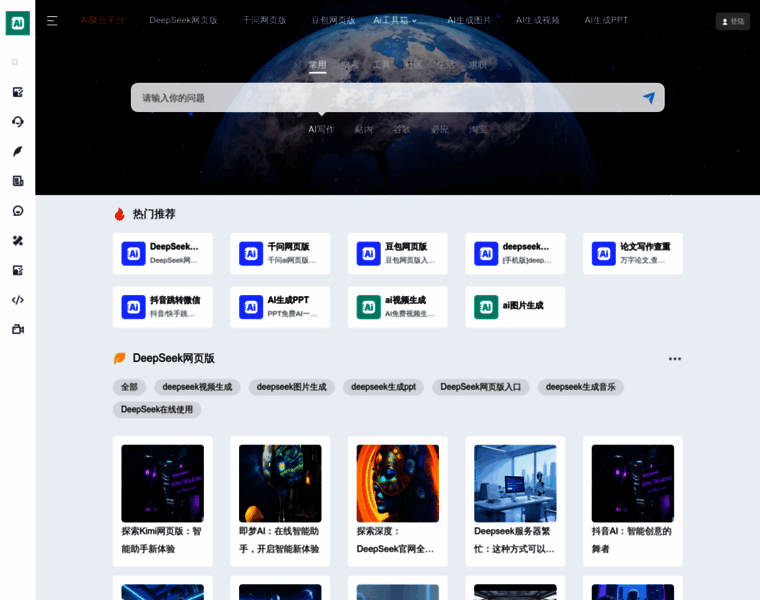Open the headset support sidebar icon
This screenshot has height=600, width=760.
point(18,122)
